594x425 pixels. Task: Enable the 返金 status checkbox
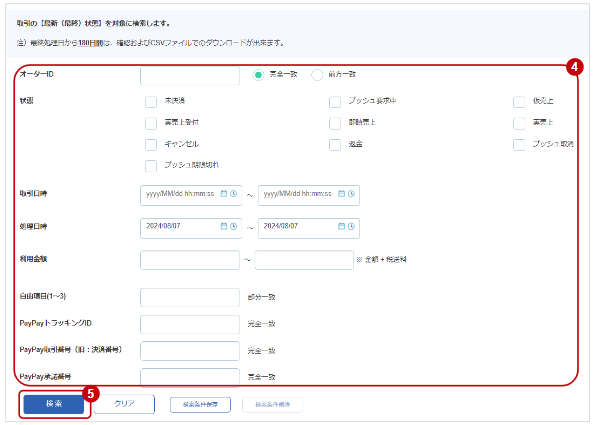tap(335, 145)
